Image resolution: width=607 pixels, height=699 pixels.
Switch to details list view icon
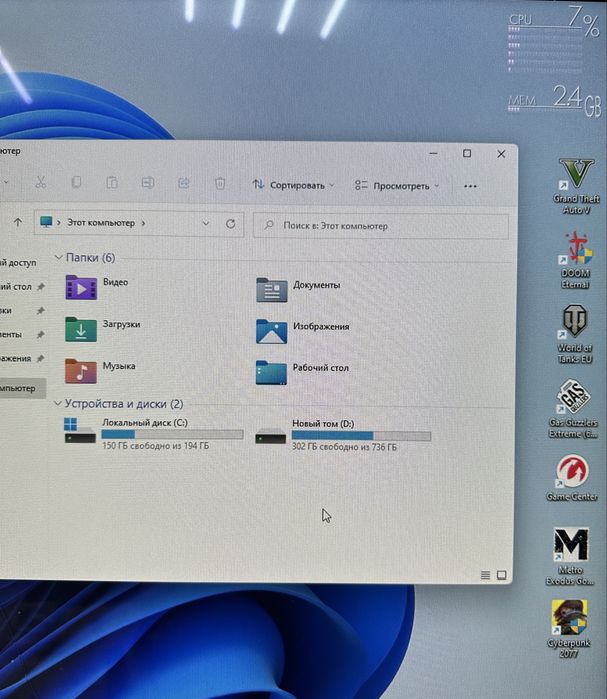[485, 575]
